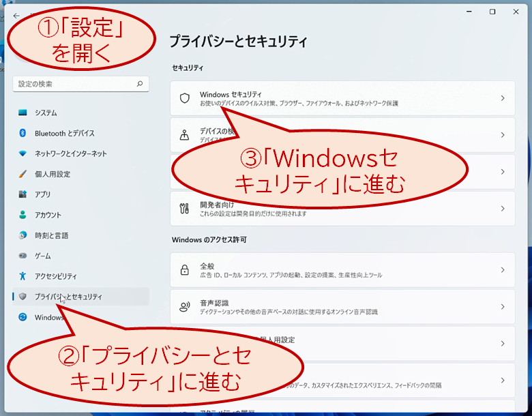This screenshot has width=532, height=416.
Task: Minimize the Settings window
Action: click(469, 12)
